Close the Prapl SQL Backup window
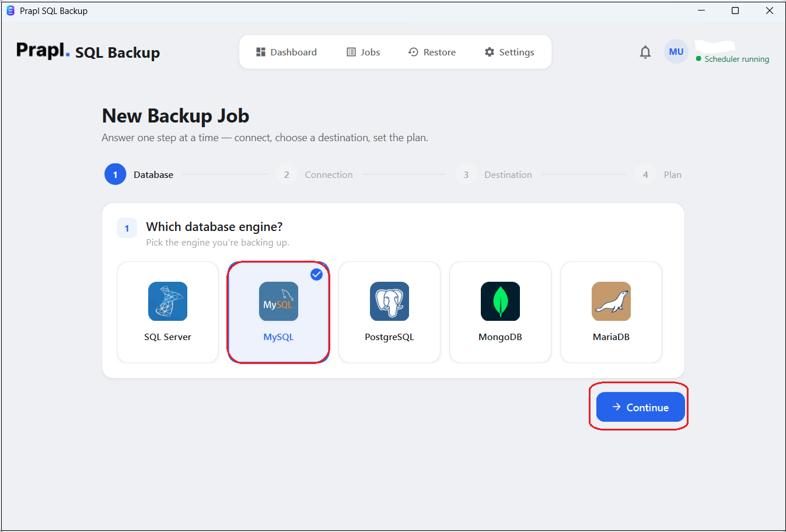The image size is (786, 532). pos(770,10)
